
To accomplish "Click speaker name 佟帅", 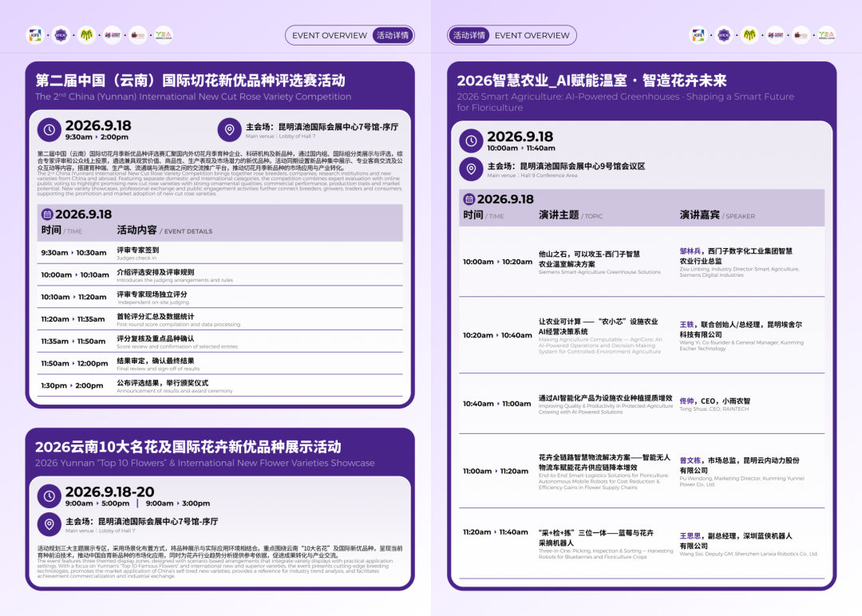I will 686,401.
